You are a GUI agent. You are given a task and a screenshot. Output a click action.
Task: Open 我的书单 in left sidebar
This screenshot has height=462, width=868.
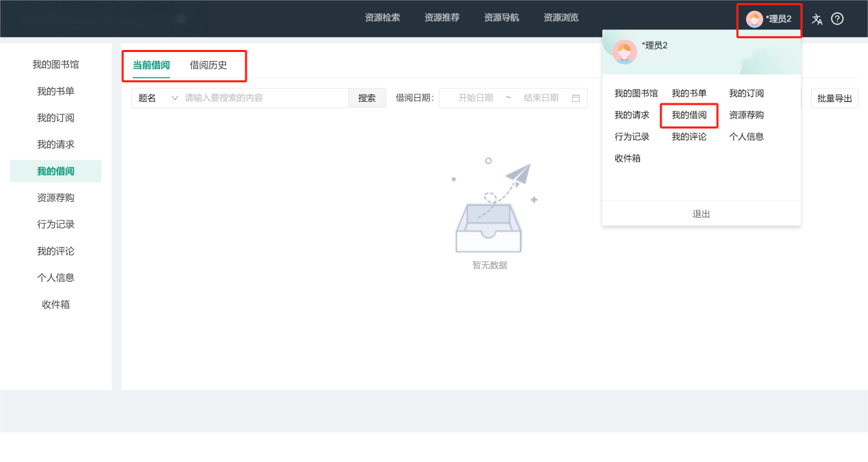55,91
